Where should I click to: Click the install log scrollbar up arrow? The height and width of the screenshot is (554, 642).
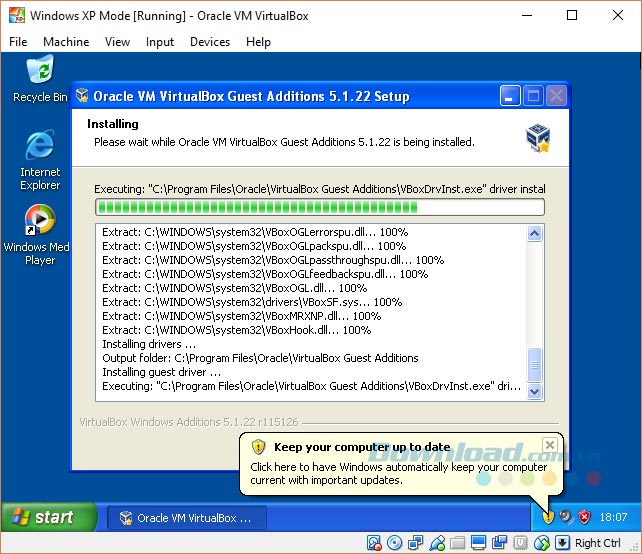(x=535, y=234)
